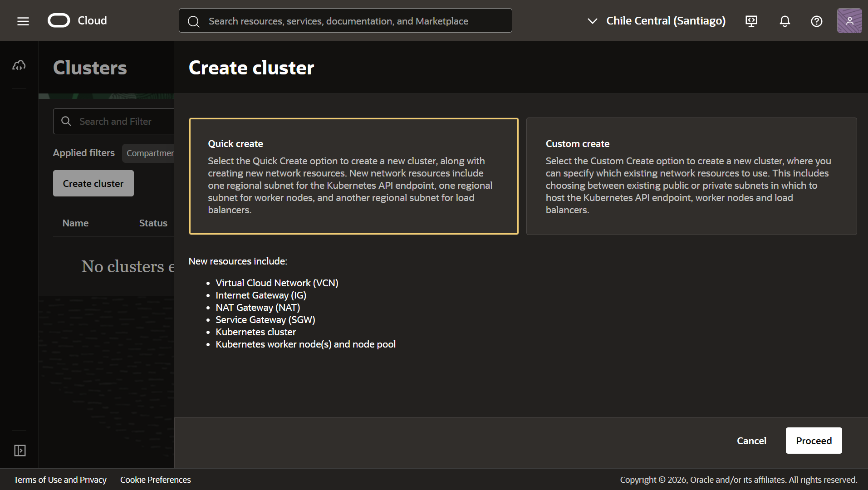Open the notifications bell
868x490 pixels.
tap(785, 21)
